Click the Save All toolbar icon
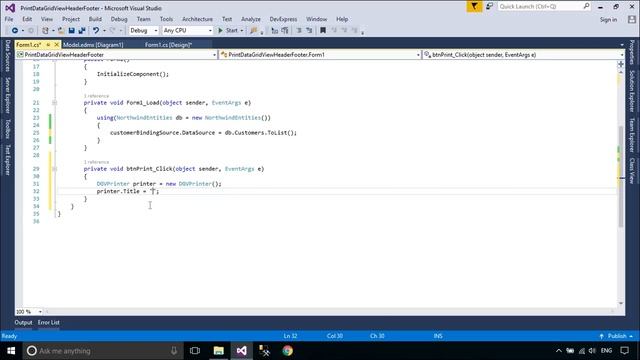The height and width of the screenshot is (360, 640). coord(82,31)
